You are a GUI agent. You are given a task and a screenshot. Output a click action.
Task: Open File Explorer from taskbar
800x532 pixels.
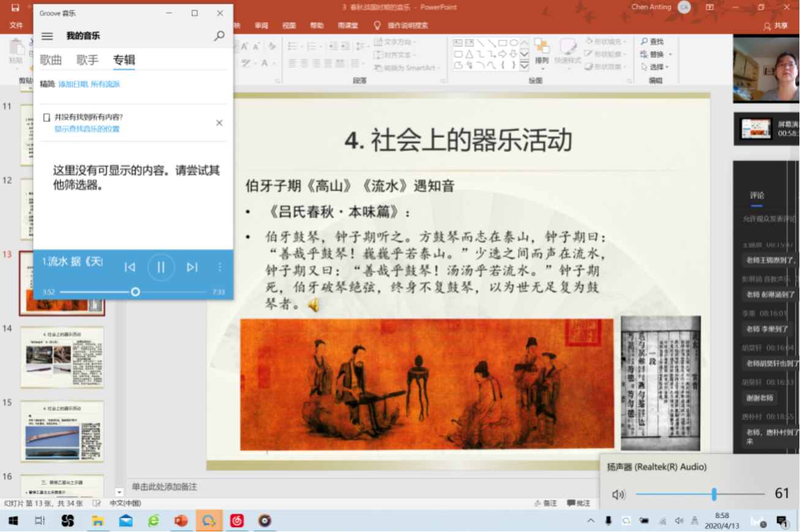coord(97,521)
